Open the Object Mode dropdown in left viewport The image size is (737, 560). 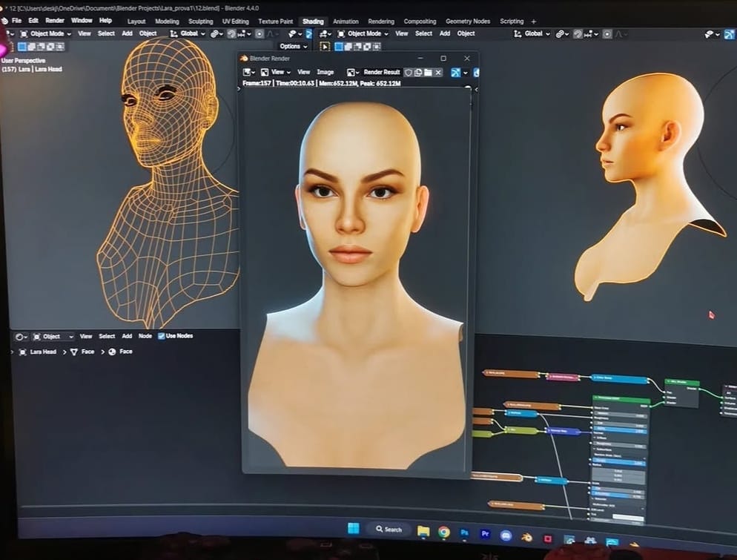46,33
